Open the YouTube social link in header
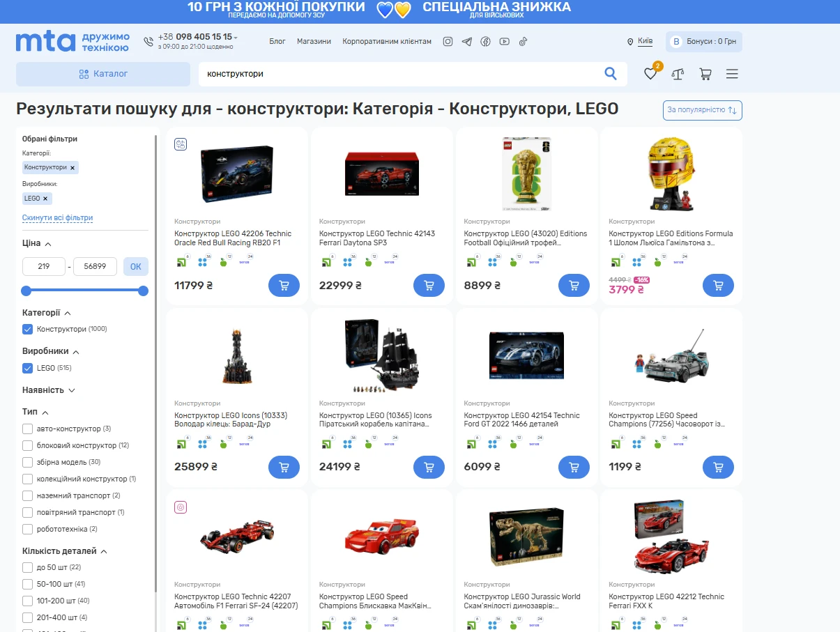Screen dimensions: 840x632 tap(504, 42)
